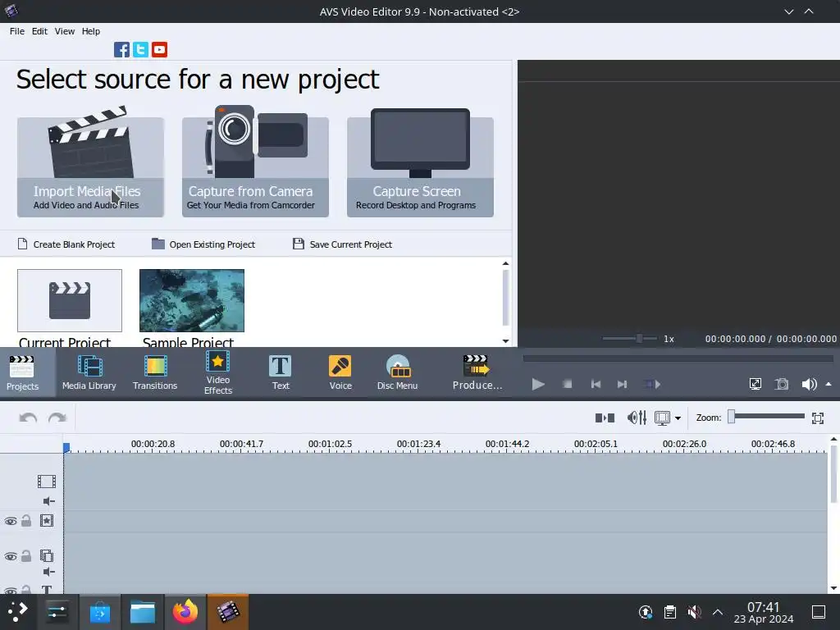Expand the timeline display dropdown arrow
This screenshot has height=630, width=840.
(x=678, y=418)
